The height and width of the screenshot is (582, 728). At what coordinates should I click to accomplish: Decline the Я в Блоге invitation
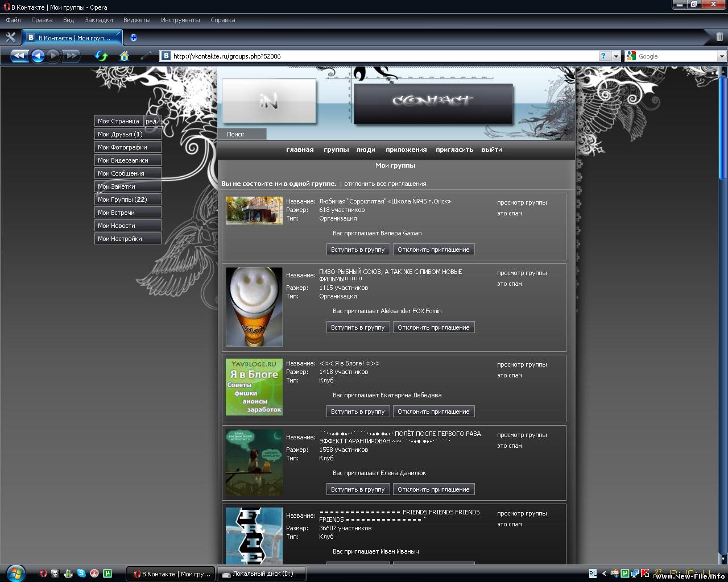pyautogui.click(x=433, y=411)
